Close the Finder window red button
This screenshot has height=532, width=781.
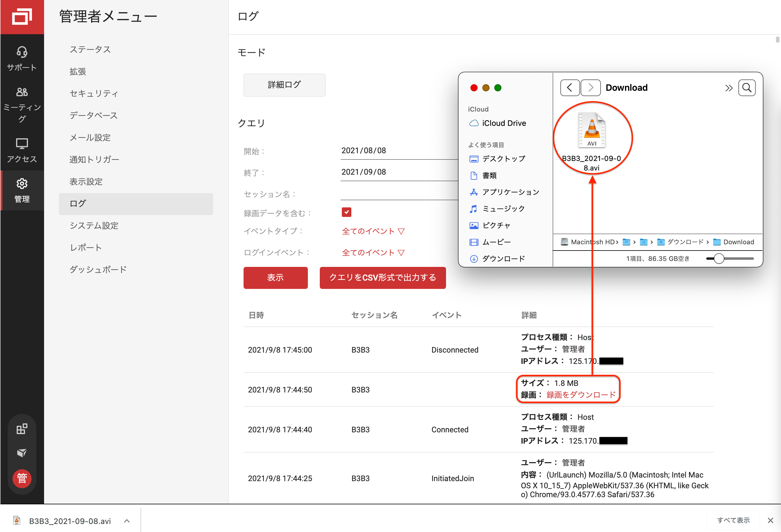[x=474, y=88]
